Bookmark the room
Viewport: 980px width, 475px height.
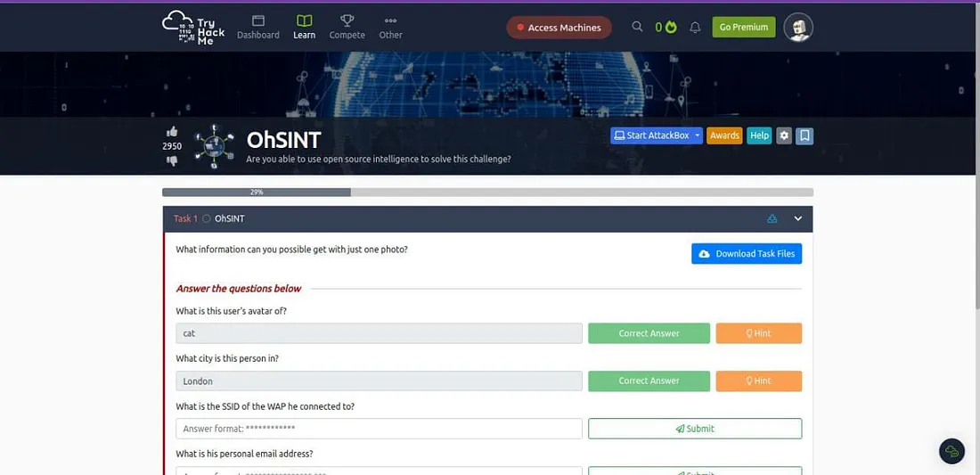click(x=805, y=135)
